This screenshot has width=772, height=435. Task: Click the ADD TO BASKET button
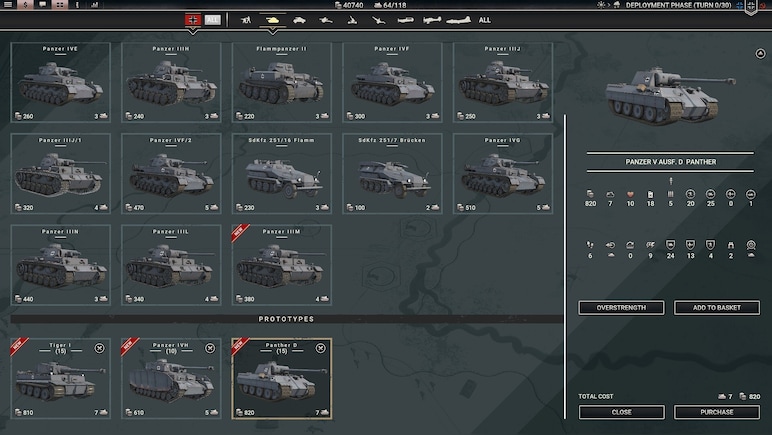click(x=717, y=308)
